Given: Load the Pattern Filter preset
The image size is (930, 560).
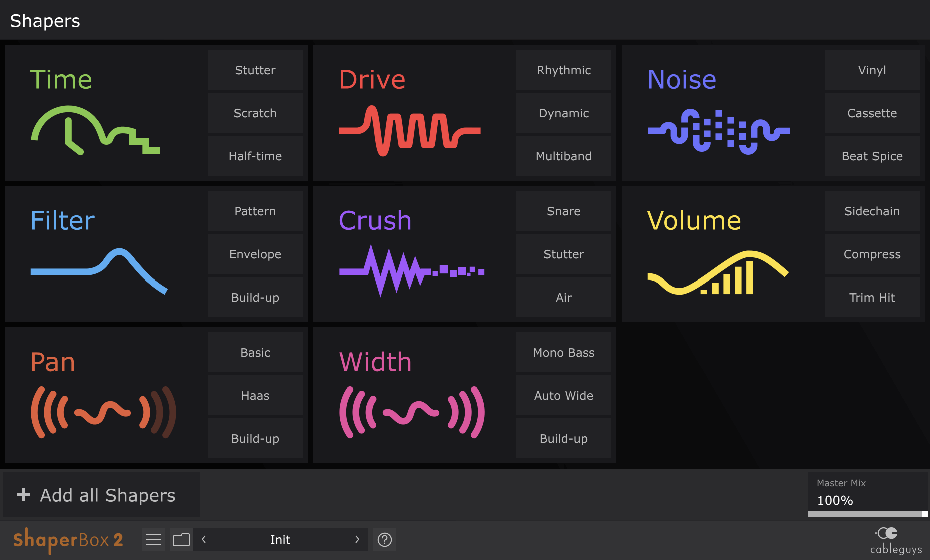Looking at the screenshot, I should [x=255, y=211].
